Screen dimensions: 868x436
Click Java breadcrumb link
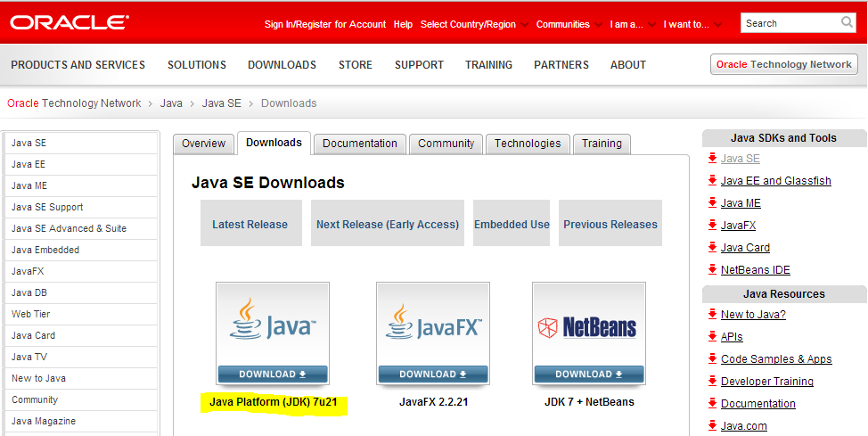pyautogui.click(x=171, y=103)
